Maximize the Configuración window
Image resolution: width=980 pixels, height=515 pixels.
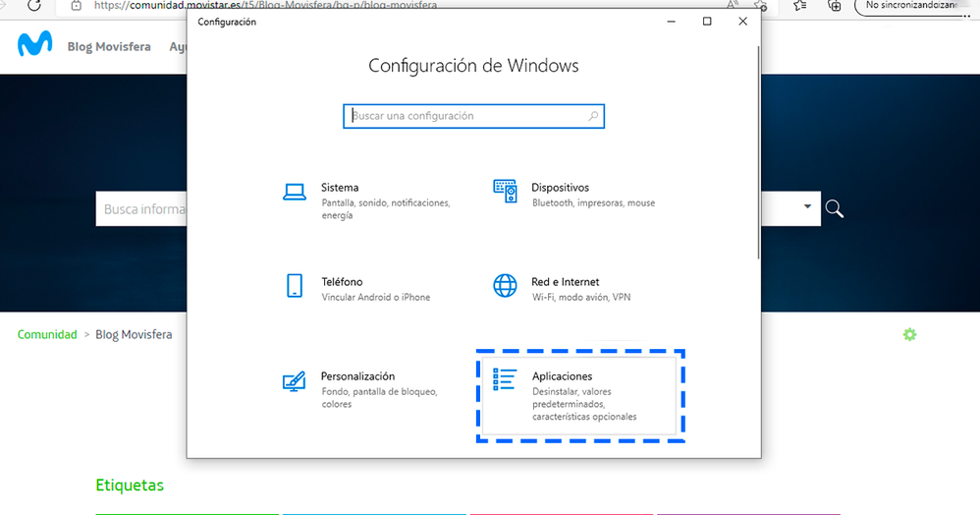707,22
